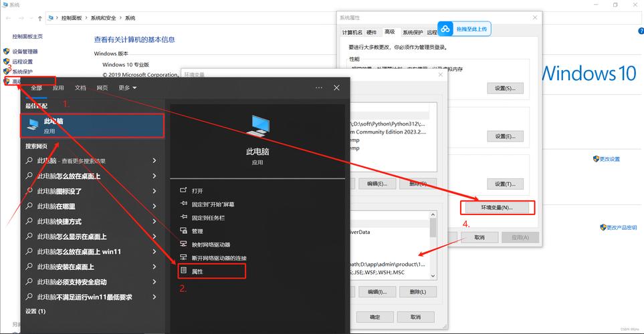Expand chevron for 此电脑怎么放在桌面上
The image size is (644, 334).
(154, 176)
